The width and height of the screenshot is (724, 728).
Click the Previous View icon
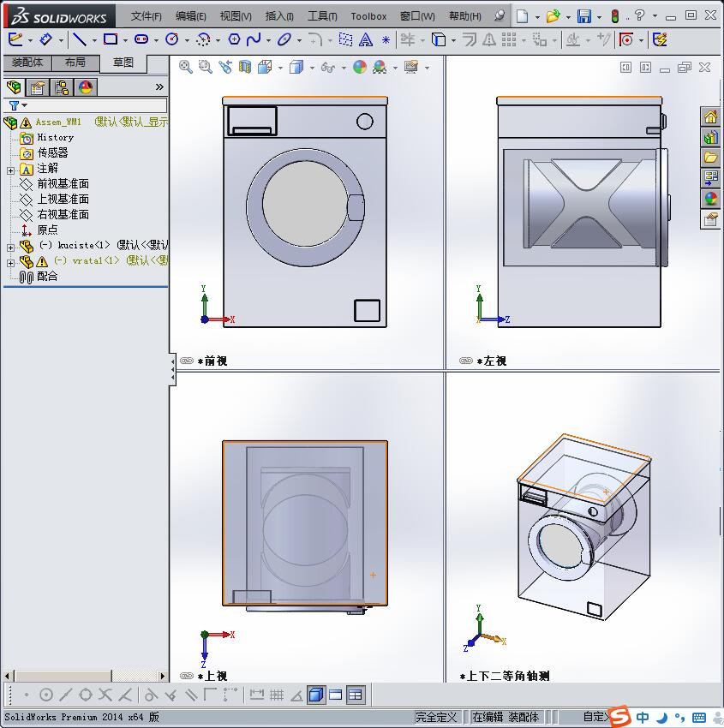(225, 68)
